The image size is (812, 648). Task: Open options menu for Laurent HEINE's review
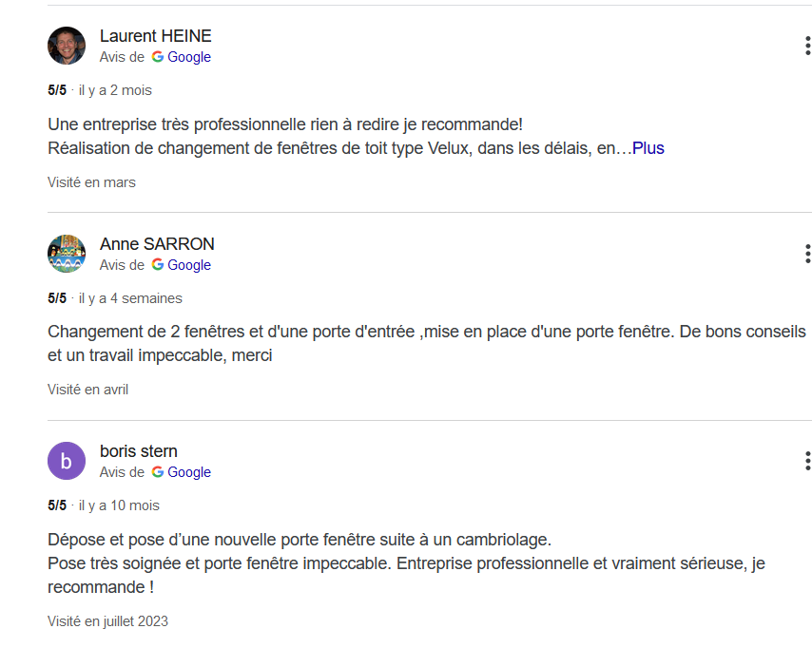[x=806, y=46]
